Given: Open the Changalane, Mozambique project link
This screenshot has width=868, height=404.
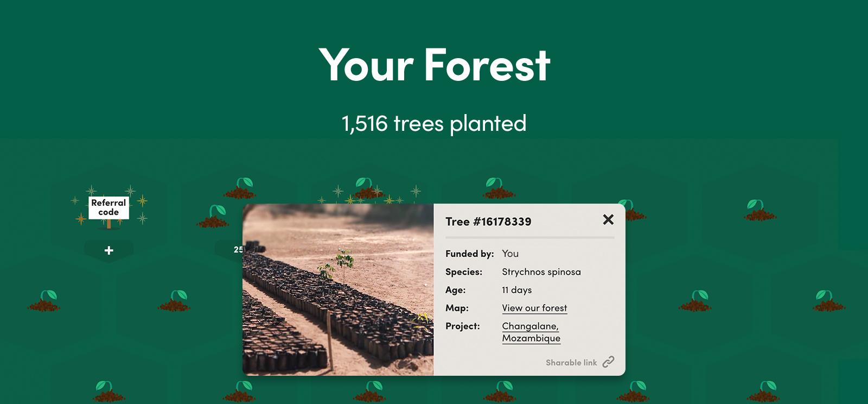Looking at the screenshot, I should (531, 332).
